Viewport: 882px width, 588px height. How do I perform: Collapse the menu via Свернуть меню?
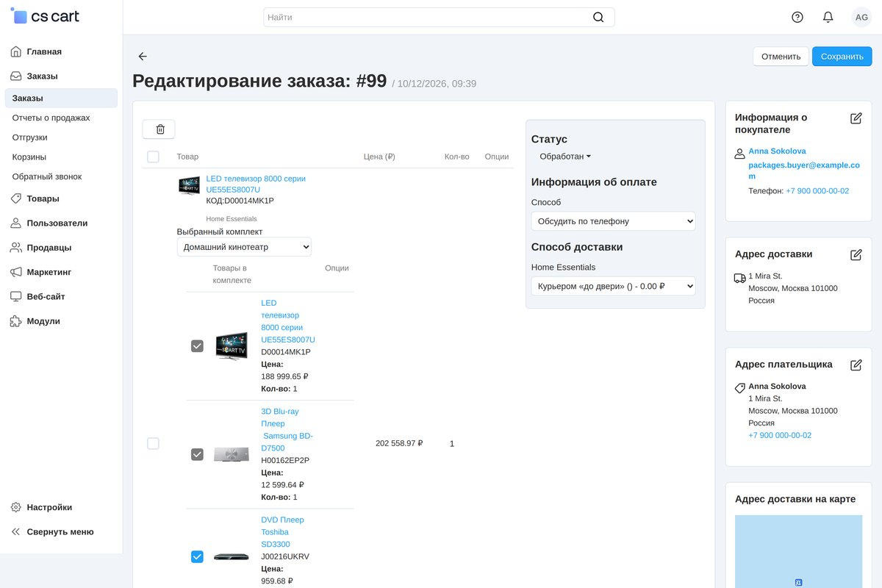(60, 532)
